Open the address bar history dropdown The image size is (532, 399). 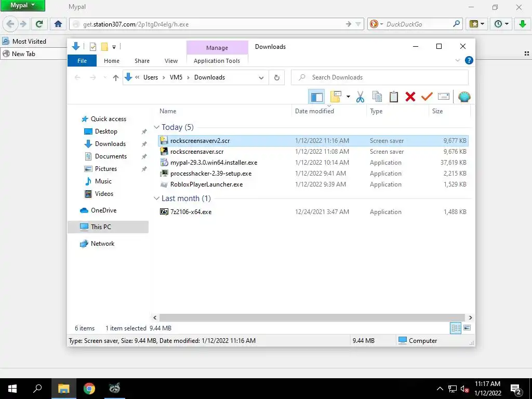coord(261,78)
